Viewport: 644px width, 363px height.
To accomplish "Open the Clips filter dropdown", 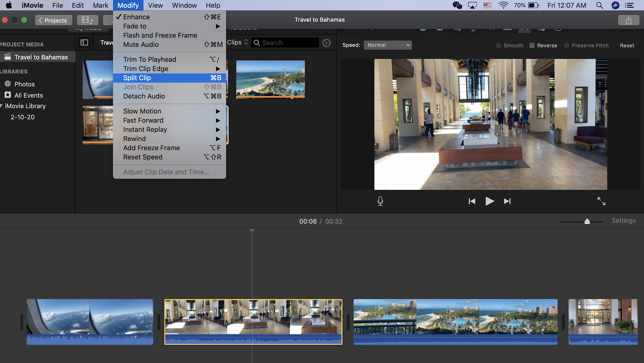I will [237, 42].
